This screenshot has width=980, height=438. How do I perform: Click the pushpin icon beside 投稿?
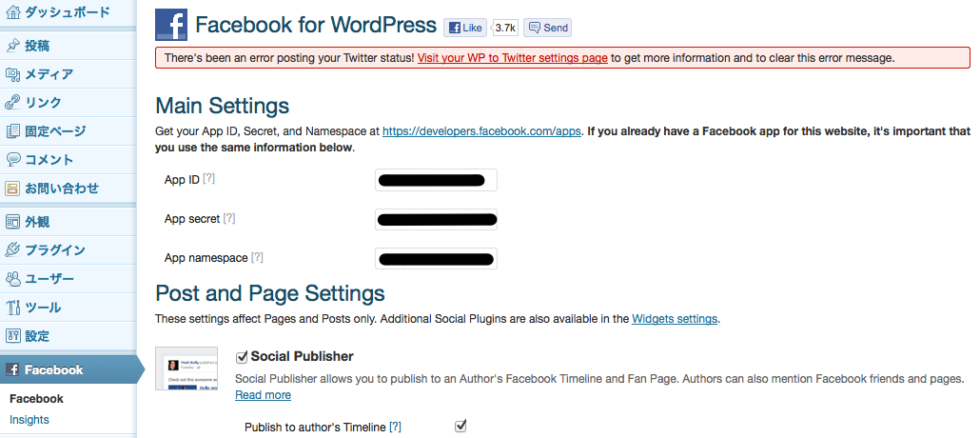pyautogui.click(x=13, y=46)
